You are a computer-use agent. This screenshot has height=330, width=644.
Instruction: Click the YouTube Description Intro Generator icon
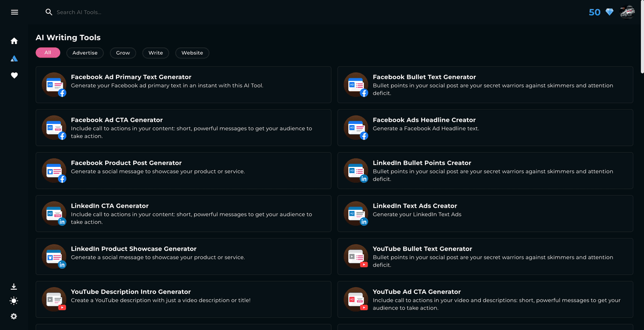click(54, 299)
